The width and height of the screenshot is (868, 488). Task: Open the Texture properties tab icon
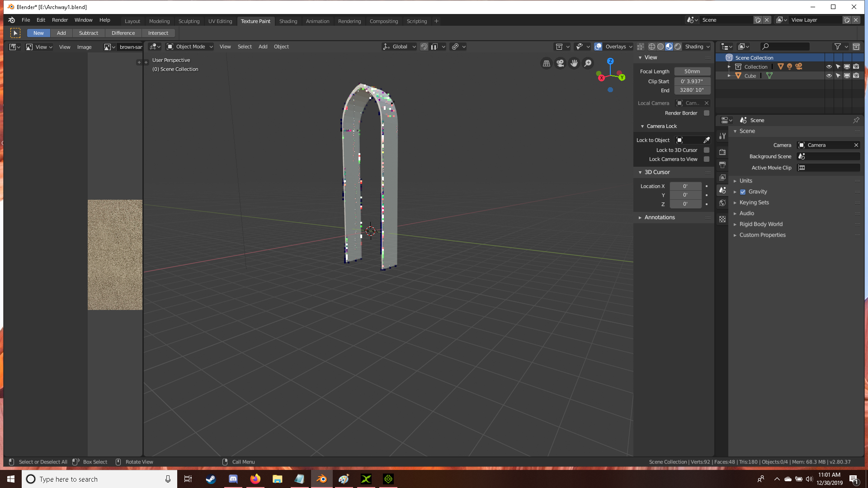coord(722,219)
